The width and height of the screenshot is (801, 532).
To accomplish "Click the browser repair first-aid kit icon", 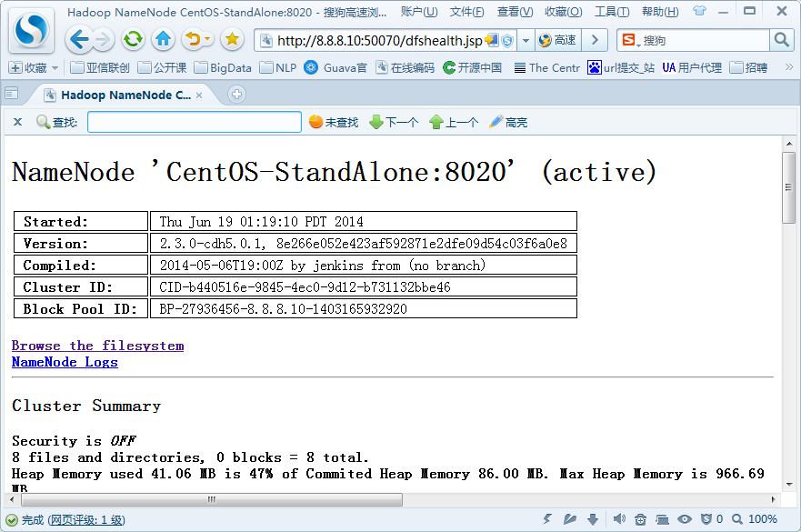I will point(640,519).
